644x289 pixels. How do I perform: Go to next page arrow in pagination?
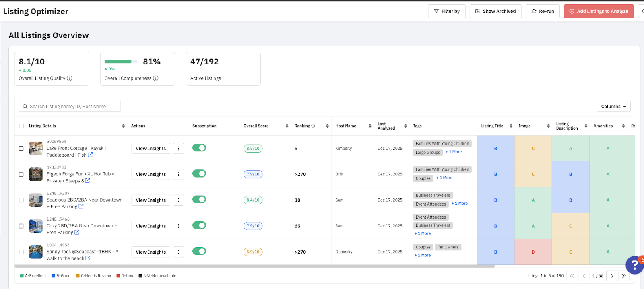(x=612, y=276)
